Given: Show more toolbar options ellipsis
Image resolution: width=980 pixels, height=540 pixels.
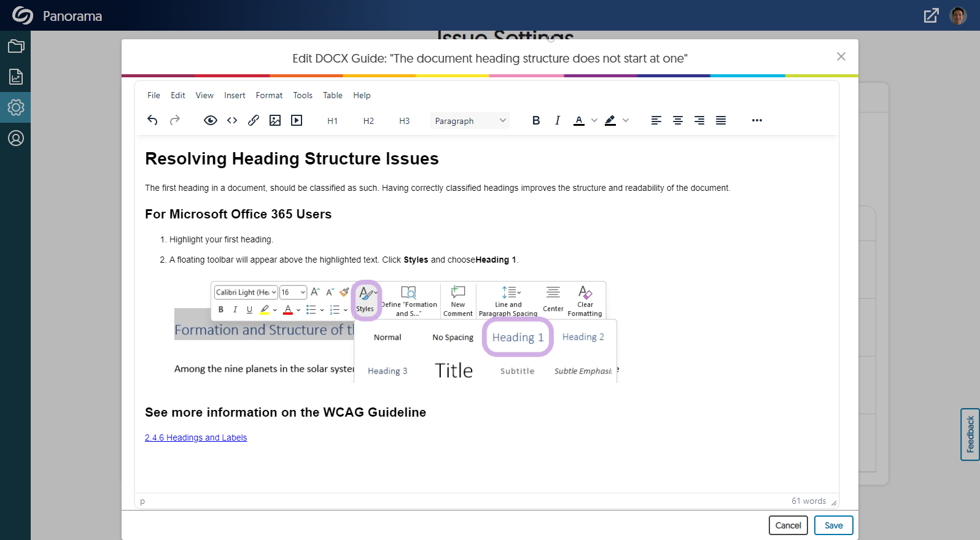Looking at the screenshot, I should coord(757,120).
